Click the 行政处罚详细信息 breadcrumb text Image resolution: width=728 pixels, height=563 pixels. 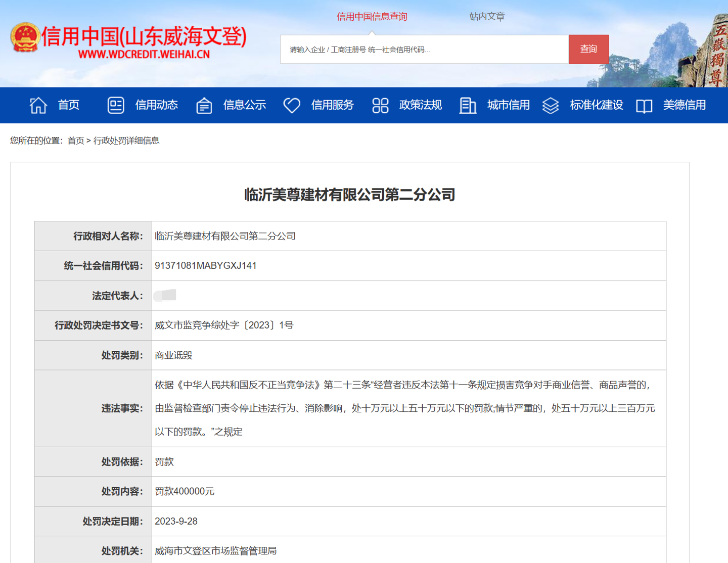point(127,140)
